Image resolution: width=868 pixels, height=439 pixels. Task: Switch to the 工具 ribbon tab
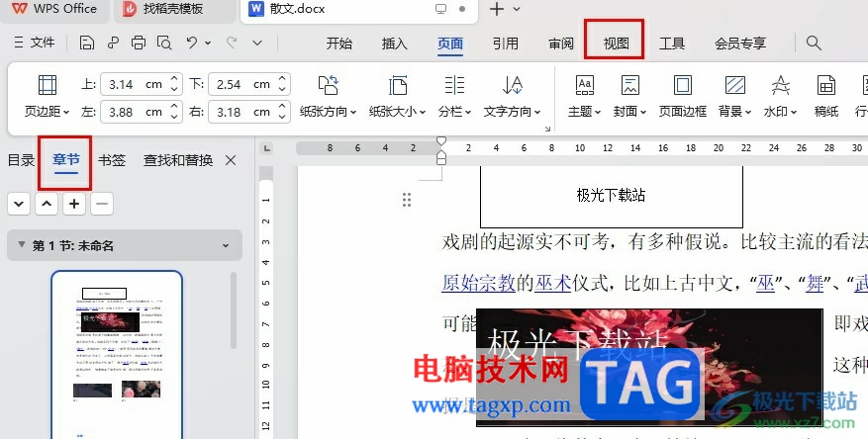pyautogui.click(x=672, y=44)
